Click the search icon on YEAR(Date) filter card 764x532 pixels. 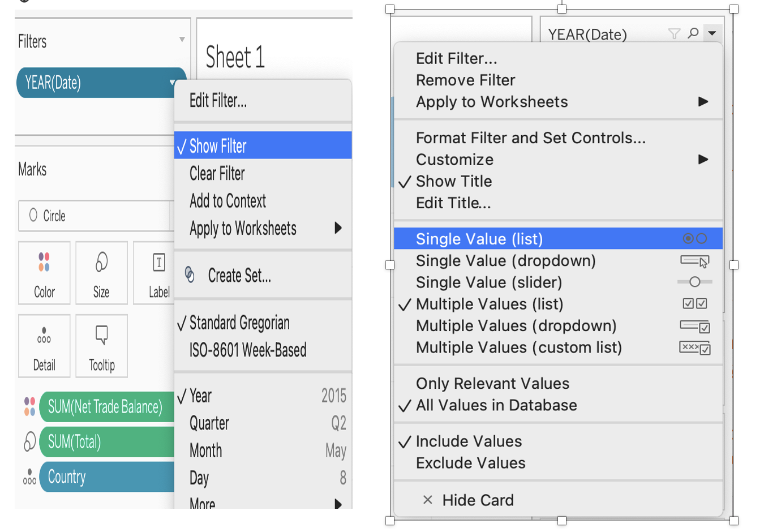[x=693, y=34]
